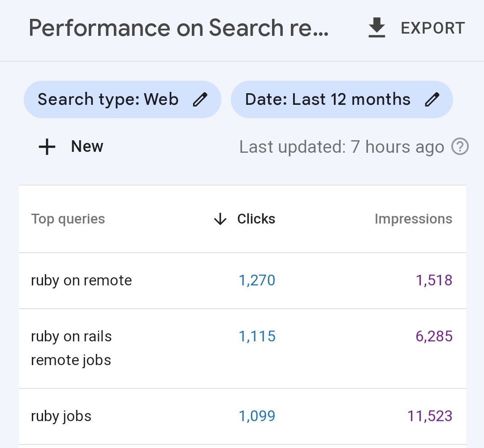This screenshot has width=484, height=448.
Task: Sort by the Impressions column
Action: pyautogui.click(x=413, y=219)
